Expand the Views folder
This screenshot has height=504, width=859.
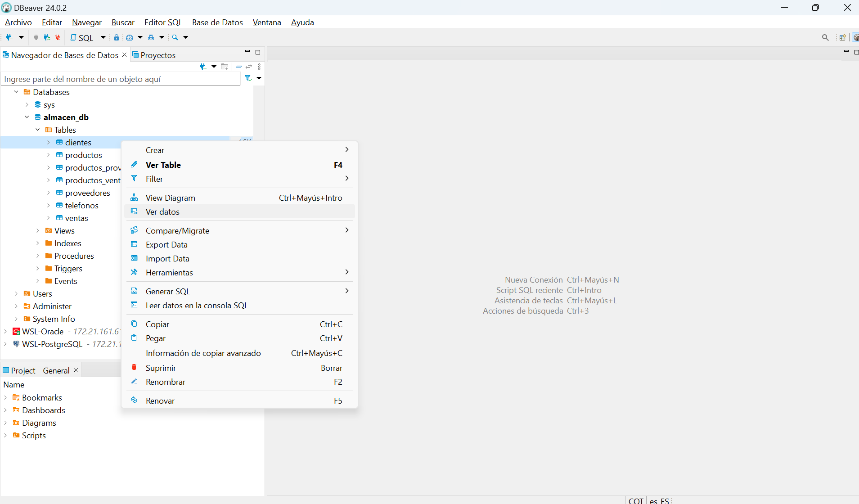tap(38, 230)
